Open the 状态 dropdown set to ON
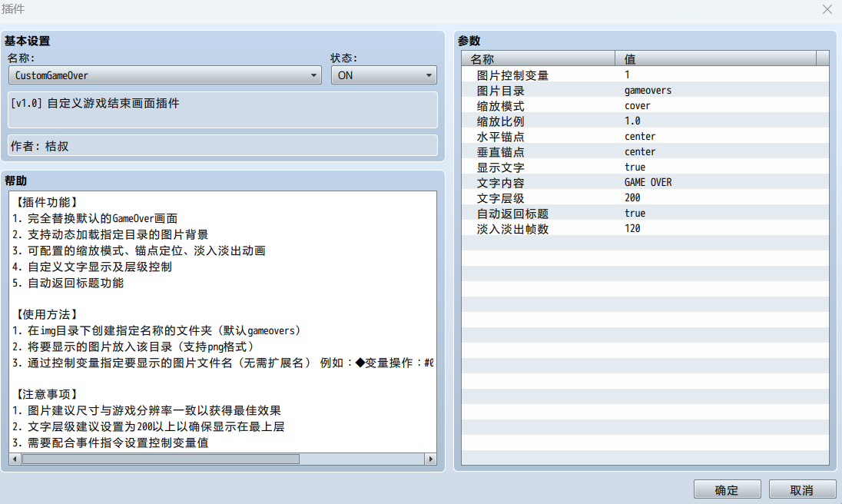 [383, 75]
